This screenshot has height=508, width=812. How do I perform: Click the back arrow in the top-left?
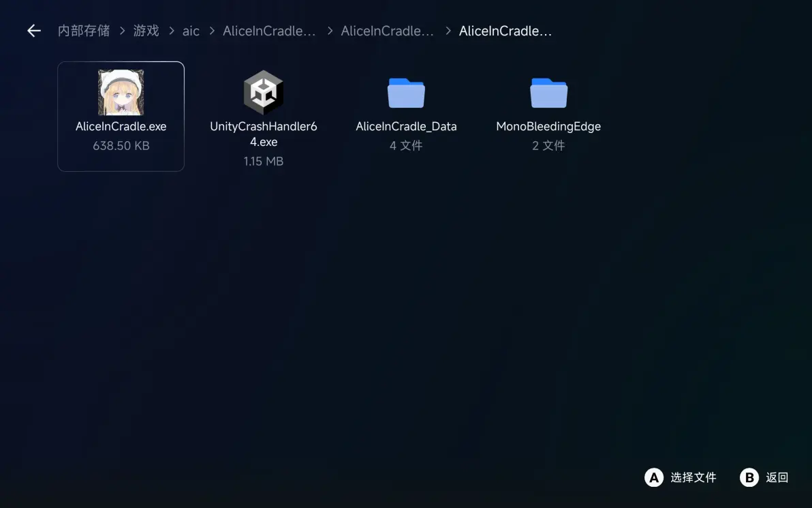point(33,31)
